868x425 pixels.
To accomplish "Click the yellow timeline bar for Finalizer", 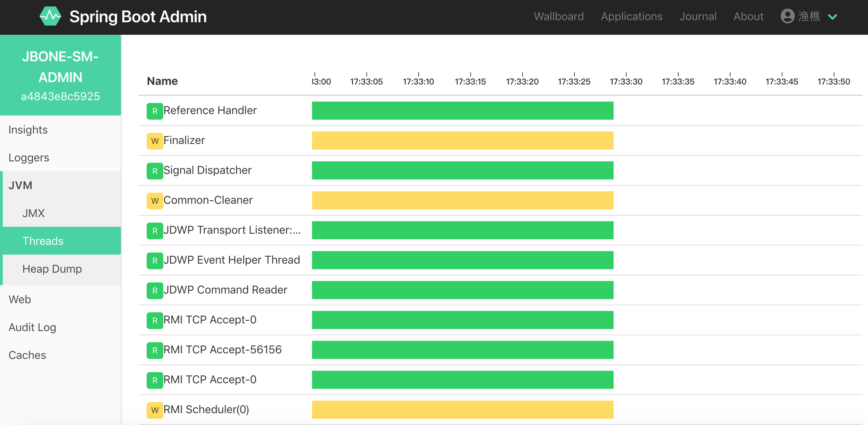I will 462,141.
